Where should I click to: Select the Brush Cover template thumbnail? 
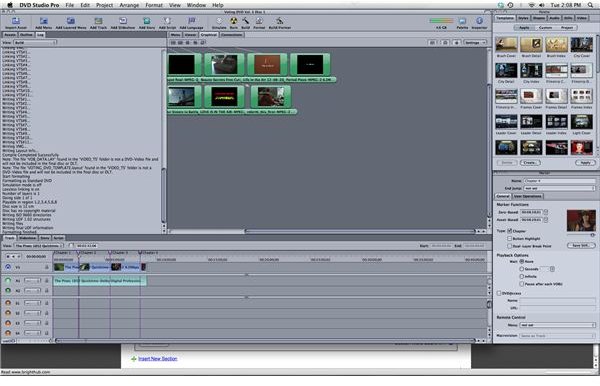506,44
